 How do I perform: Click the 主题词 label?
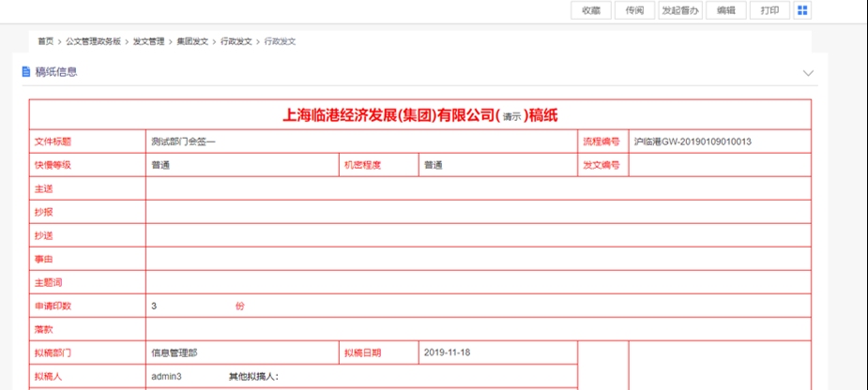[48, 282]
